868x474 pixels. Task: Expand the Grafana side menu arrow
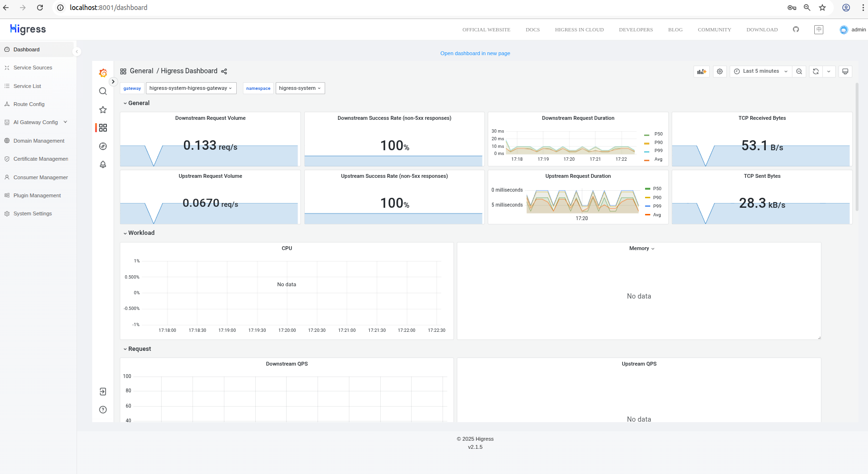point(113,82)
